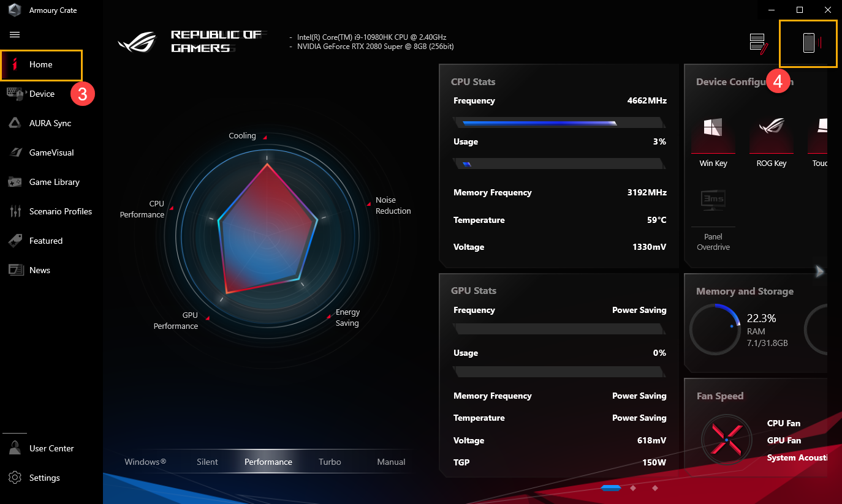Click the User Center avatar icon

(x=15, y=448)
